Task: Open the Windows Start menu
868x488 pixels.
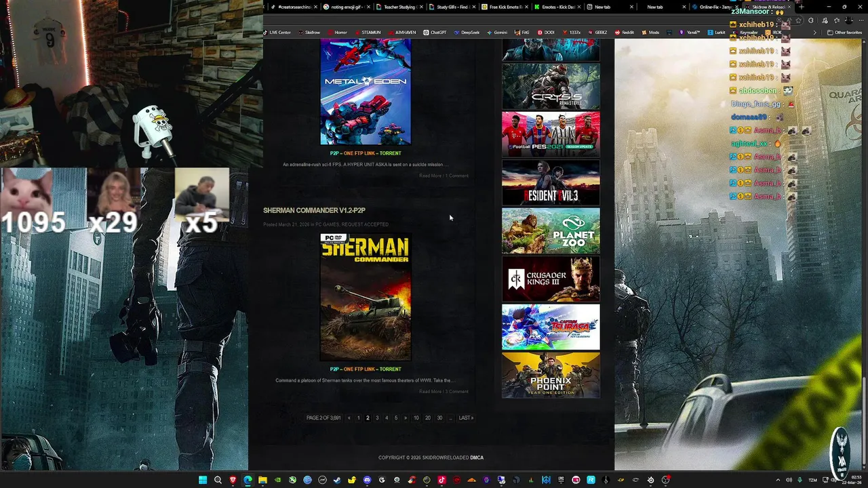Action: [203, 480]
